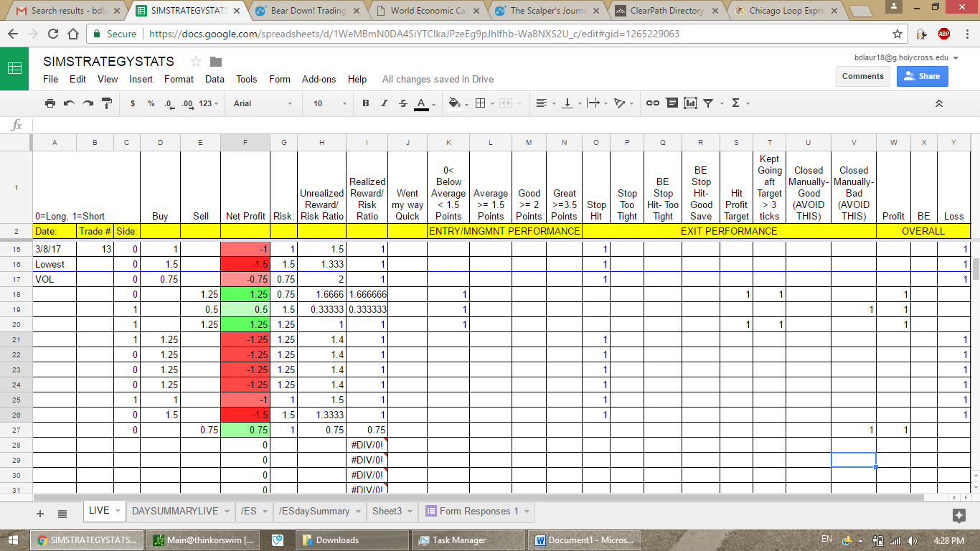
Task: Switch to the Form Responses 1 tab
Action: [x=477, y=512]
